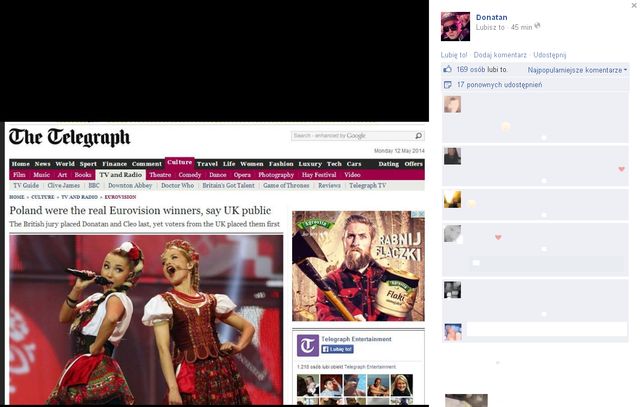Viewport: 640px width, 407px height.
Task: Select the 'TV and Radio' sub-section tab
Action: [120, 175]
